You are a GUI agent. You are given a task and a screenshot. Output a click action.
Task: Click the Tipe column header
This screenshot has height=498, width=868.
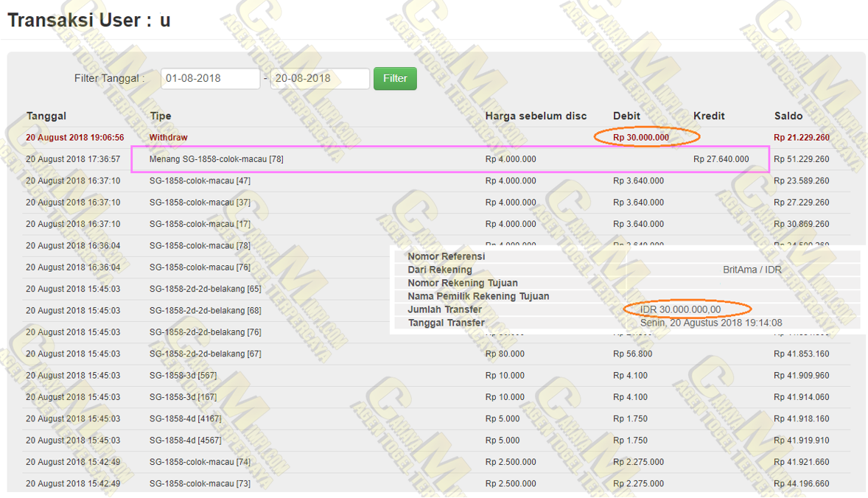click(x=160, y=116)
